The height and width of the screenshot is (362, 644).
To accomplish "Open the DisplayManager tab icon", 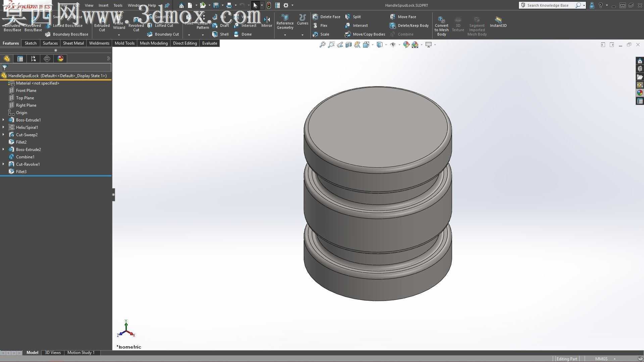I will tap(60, 59).
